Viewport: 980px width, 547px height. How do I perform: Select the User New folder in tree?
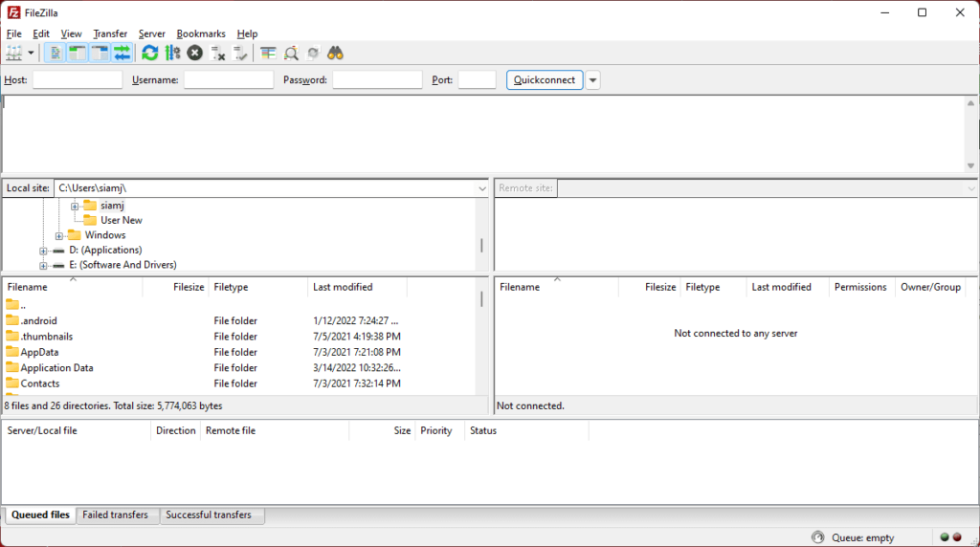[x=122, y=220]
